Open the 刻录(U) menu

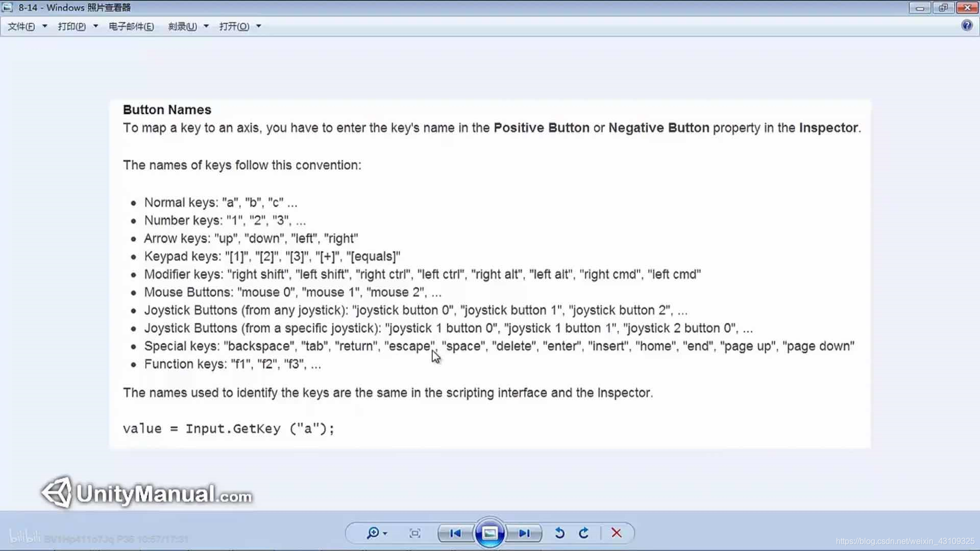click(182, 27)
